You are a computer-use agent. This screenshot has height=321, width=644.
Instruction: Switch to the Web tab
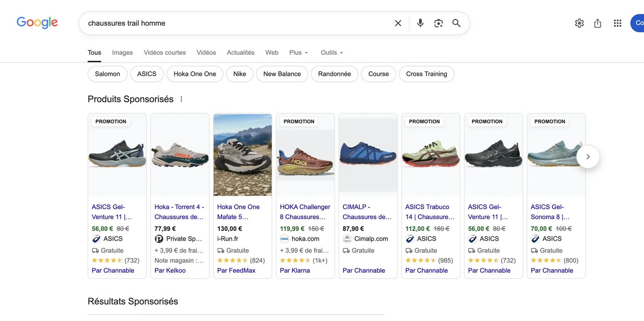pos(272,52)
